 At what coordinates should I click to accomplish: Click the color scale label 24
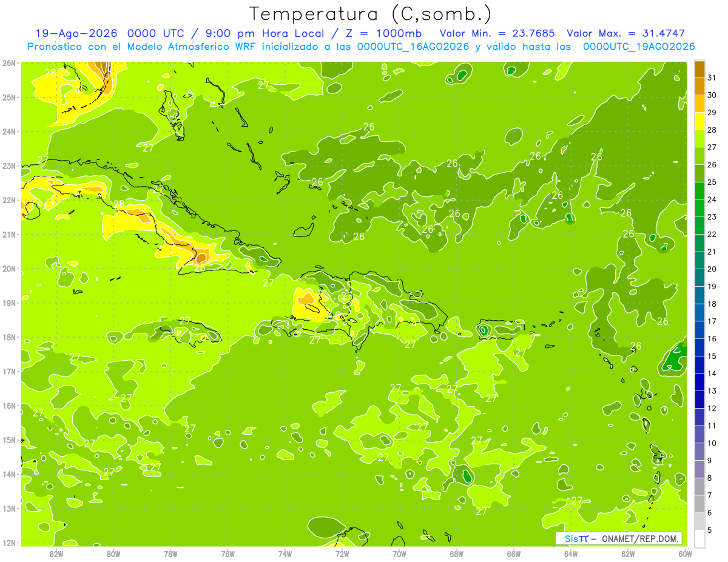pos(712,199)
